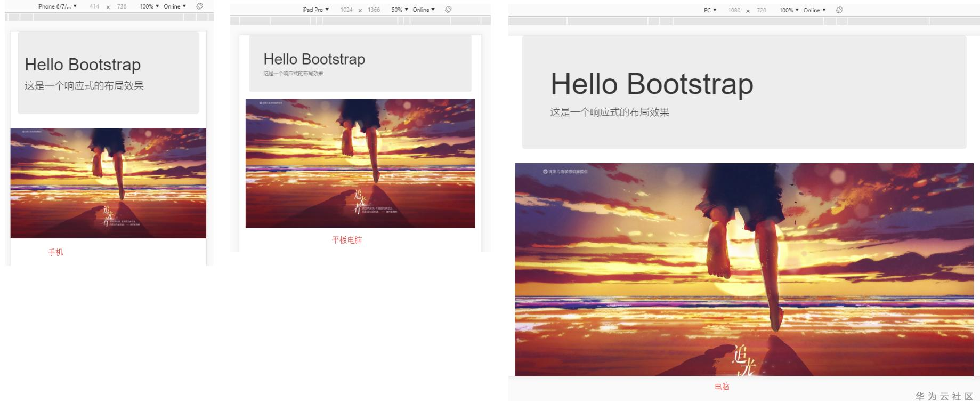980x410 pixels.
Task: Open the iPad Pro device dropdown
Action: 315,10
